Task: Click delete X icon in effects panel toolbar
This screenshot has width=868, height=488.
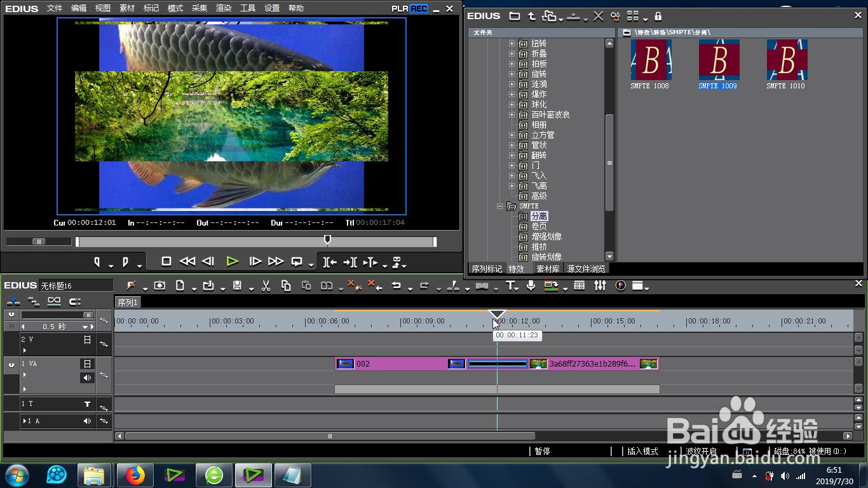Action: 598,16
